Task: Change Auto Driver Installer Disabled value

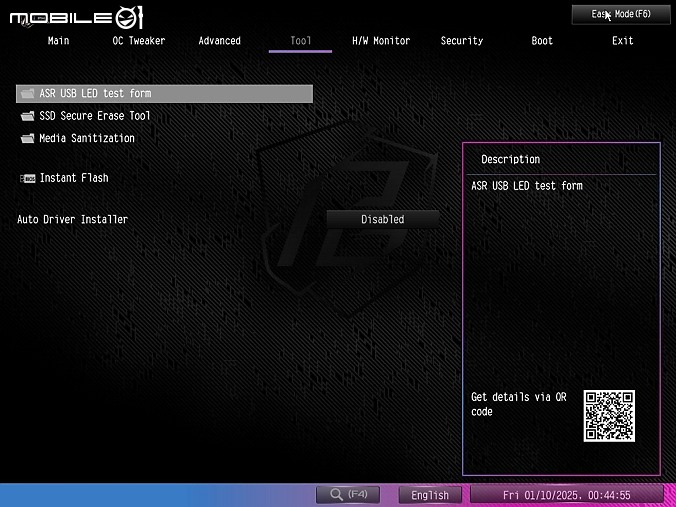Action: 383,219
